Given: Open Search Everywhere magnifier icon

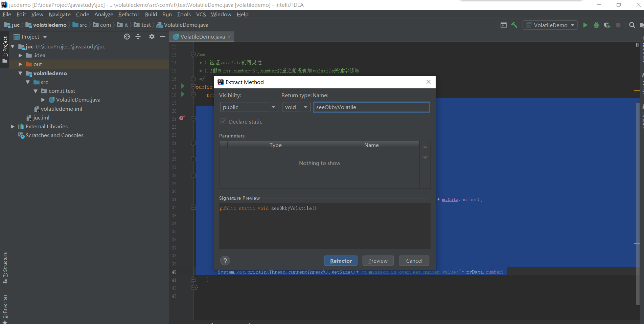Looking at the screenshot, I should [632, 25].
